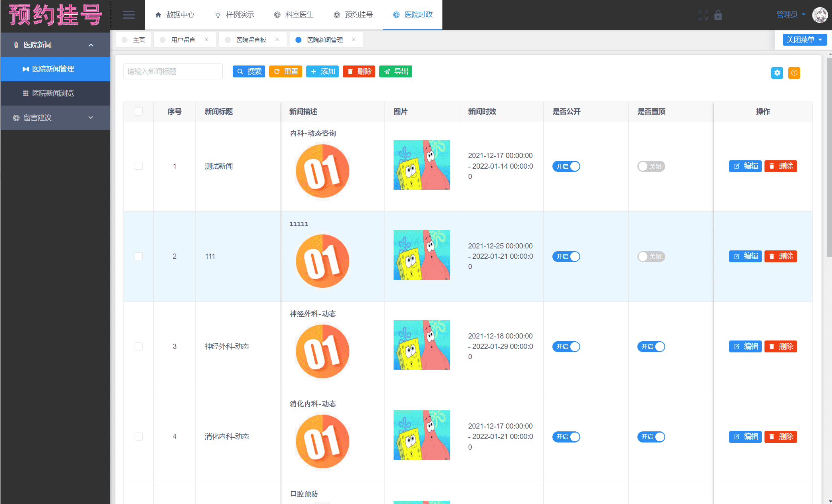Viewport: 832px width, 504px height.
Task: Check the select-all header checkbox
Action: click(x=139, y=112)
